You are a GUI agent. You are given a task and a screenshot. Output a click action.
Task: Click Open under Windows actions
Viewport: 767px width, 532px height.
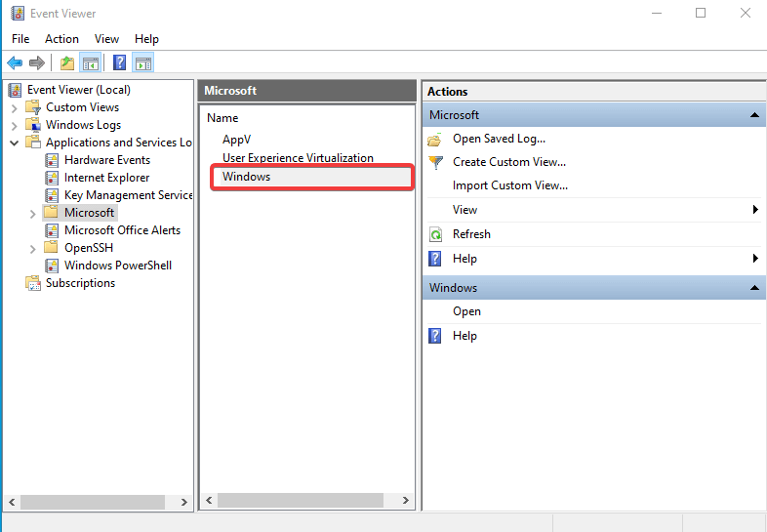coord(466,311)
